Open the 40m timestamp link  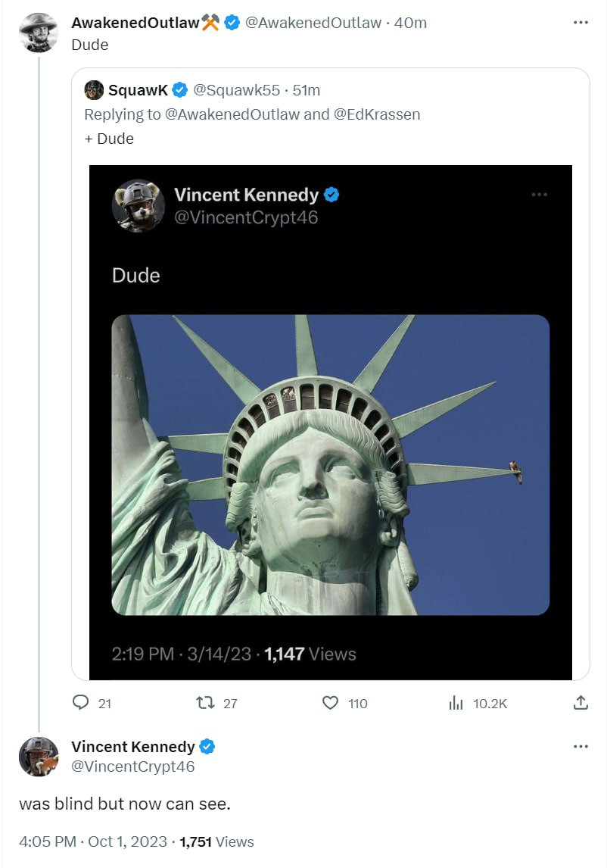(411, 23)
